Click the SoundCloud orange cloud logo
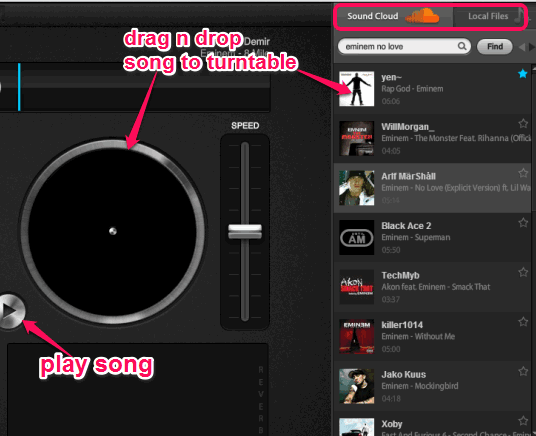The image size is (536, 436). (423, 16)
